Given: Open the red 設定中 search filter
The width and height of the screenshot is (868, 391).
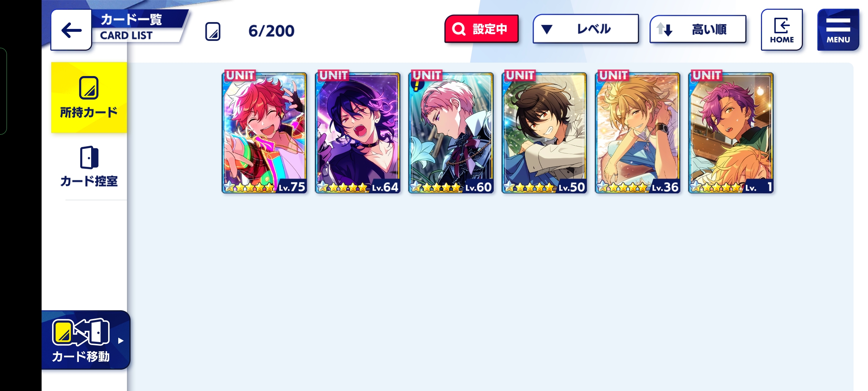Looking at the screenshot, I should point(481,29).
